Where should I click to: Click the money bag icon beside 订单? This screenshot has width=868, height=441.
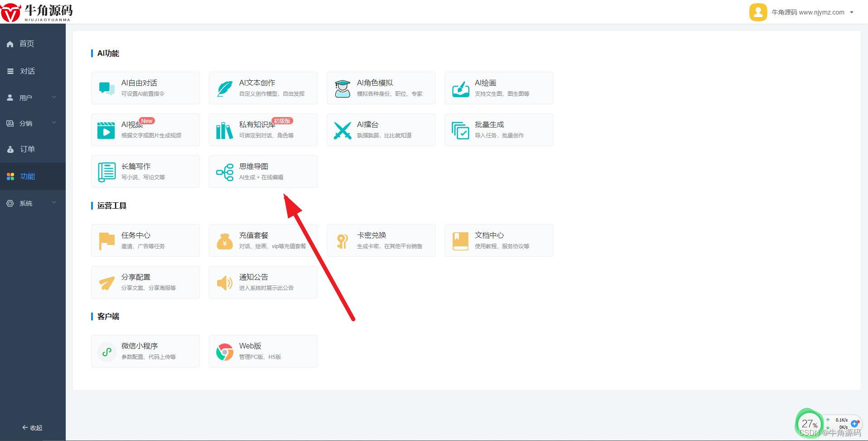click(10, 149)
